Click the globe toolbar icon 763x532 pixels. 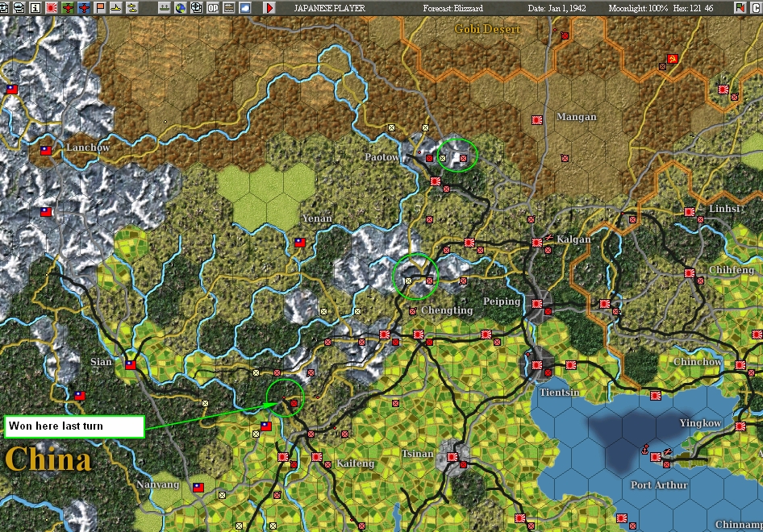pyautogui.click(x=181, y=8)
